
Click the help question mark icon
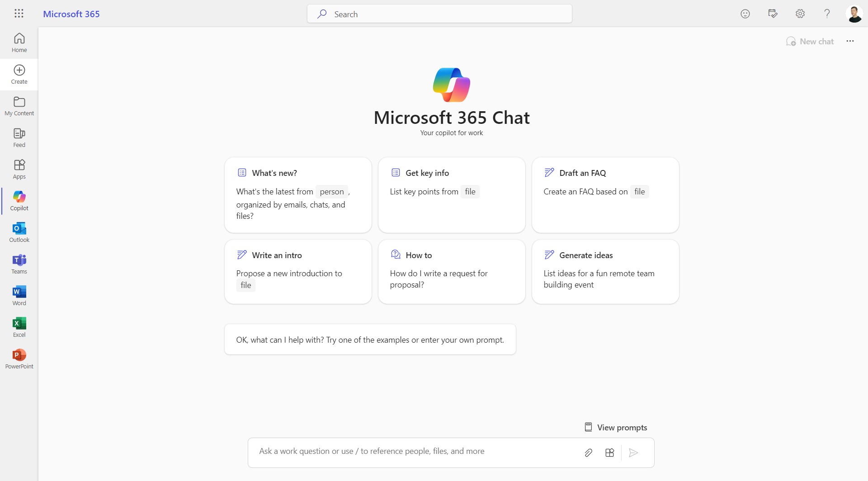[x=827, y=14]
